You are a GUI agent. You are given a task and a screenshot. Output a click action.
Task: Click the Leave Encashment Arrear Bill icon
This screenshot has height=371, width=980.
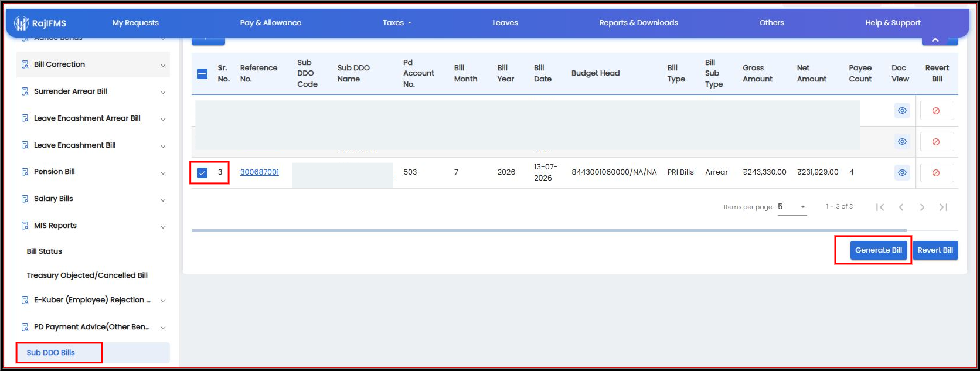pyautogui.click(x=25, y=118)
